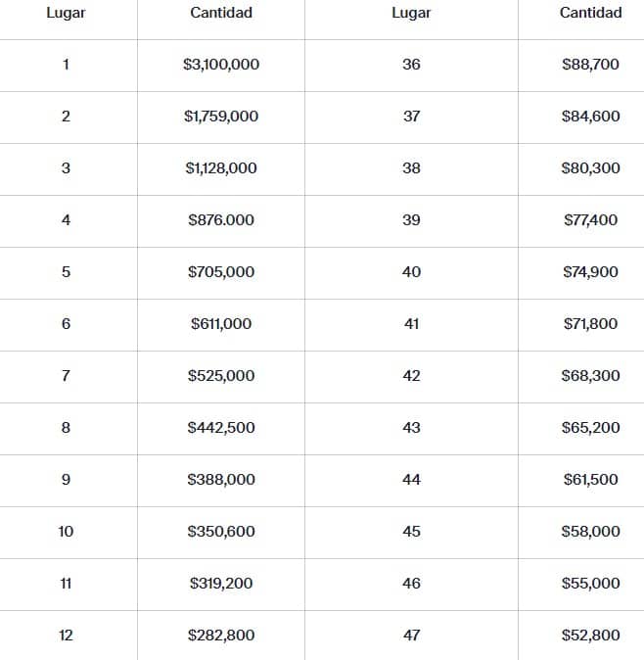The width and height of the screenshot is (644, 660).
Task: Select place number 47 cell
Action: tap(411, 636)
